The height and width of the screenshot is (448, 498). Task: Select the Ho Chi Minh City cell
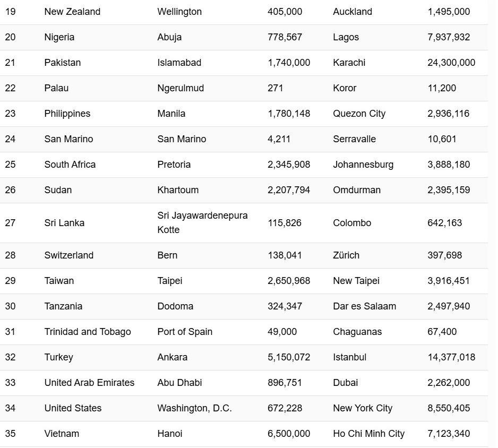coord(369,434)
